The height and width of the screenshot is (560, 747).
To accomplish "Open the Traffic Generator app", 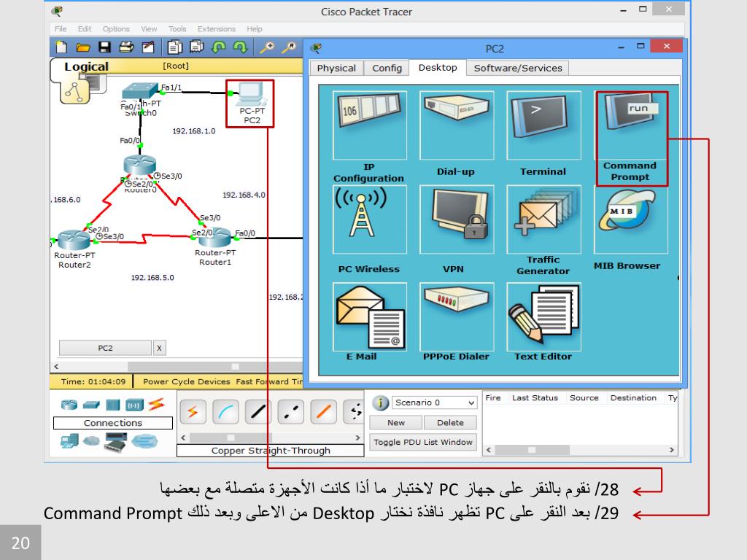I will [543, 219].
